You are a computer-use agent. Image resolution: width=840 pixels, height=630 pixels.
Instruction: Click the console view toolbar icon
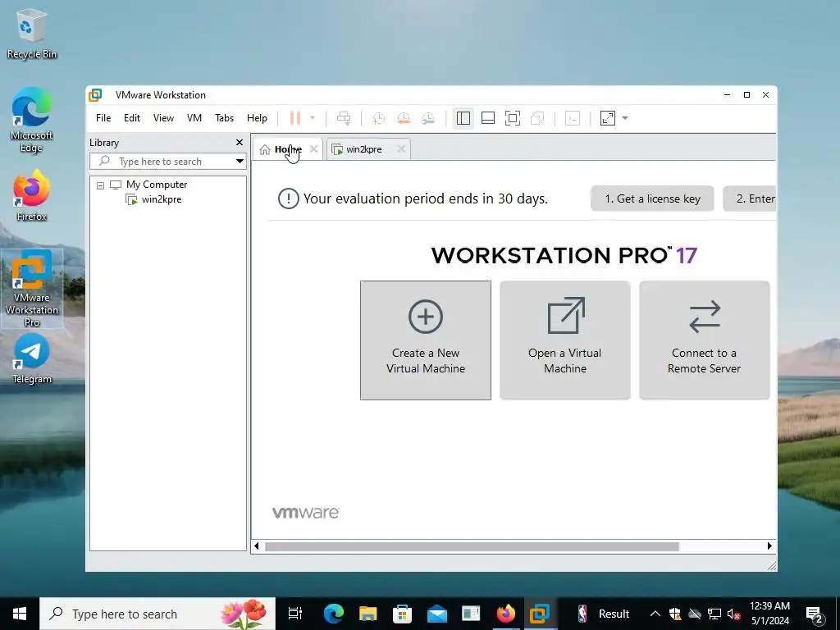573,118
